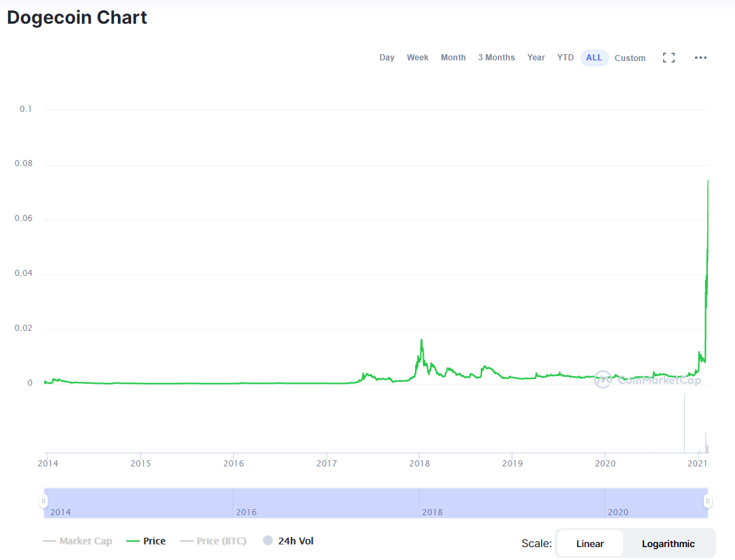The image size is (735, 560).
Task: Click the 2017 label on x-axis
Action: click(x=326, y=464)
